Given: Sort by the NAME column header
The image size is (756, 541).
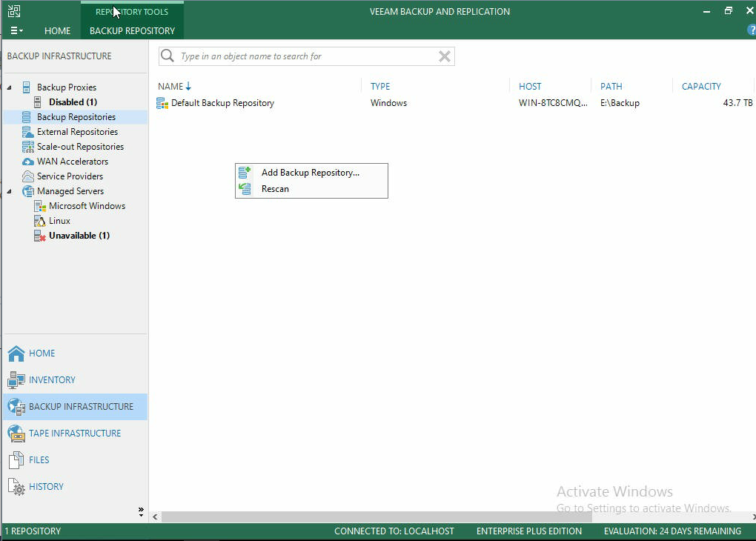Looking at the screenshot, I should pos(174,86).
